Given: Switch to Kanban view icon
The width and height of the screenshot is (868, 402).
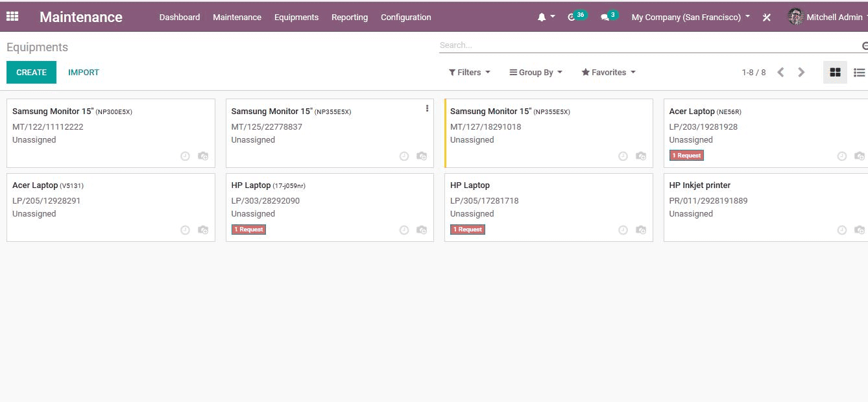Looking at the screenshot, I should coord(835,73).
